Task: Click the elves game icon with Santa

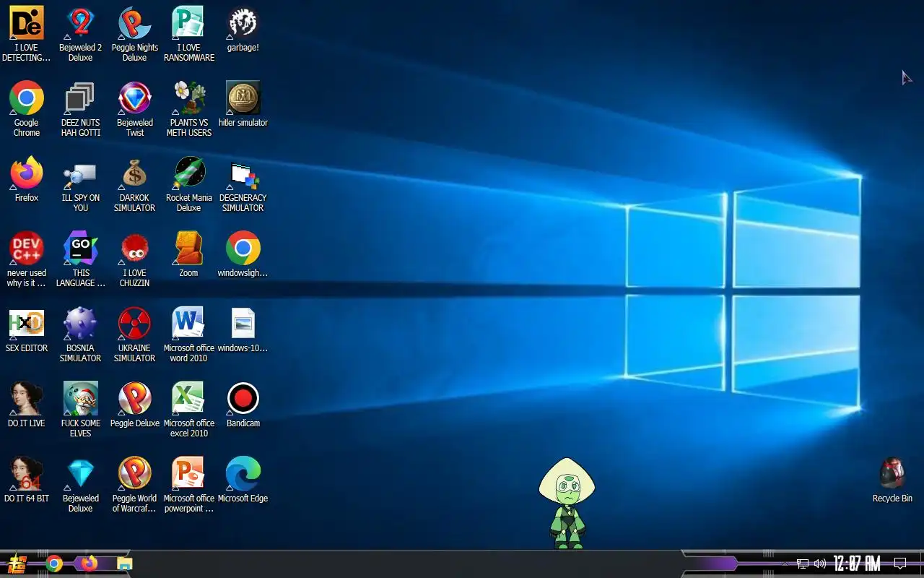Action: pos(81,409)
